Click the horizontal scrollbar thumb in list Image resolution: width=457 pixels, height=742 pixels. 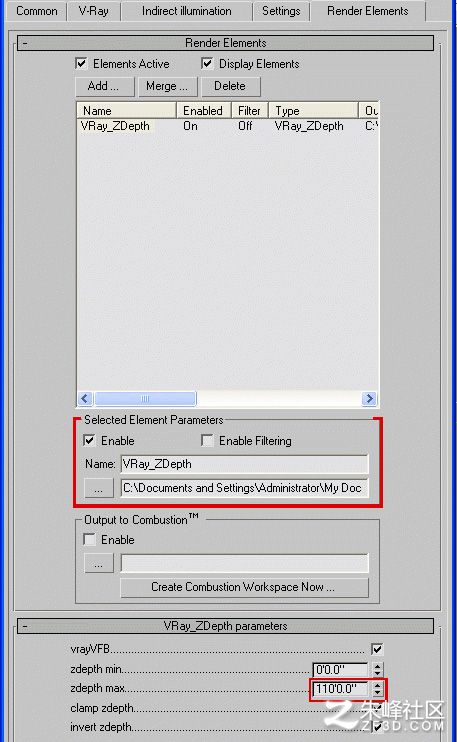145,398
